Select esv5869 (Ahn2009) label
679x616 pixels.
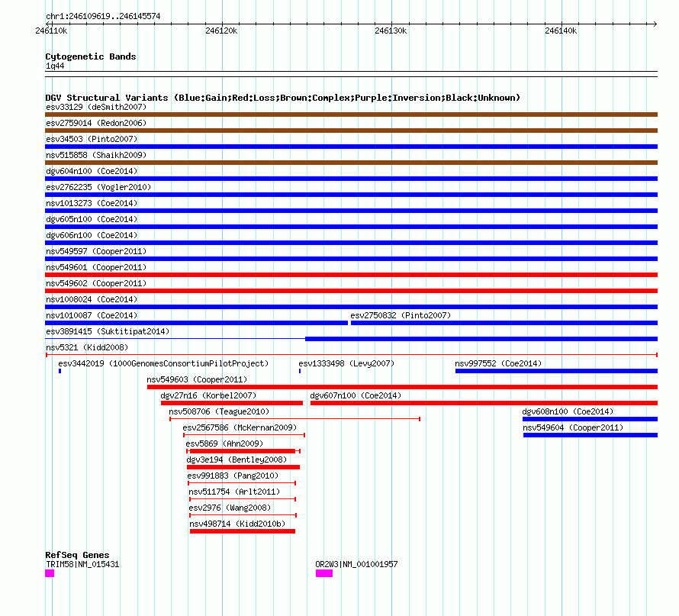[224, 443]
